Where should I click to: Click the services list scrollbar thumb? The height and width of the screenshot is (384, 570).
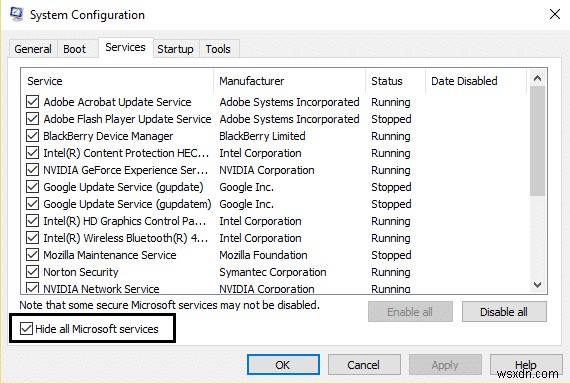point(537,141)
